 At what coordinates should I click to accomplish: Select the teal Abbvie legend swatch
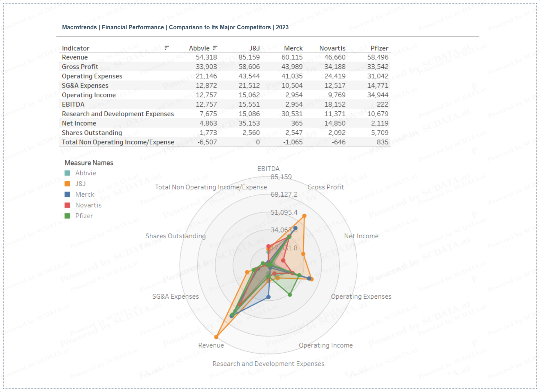click(x=67, y=173)
